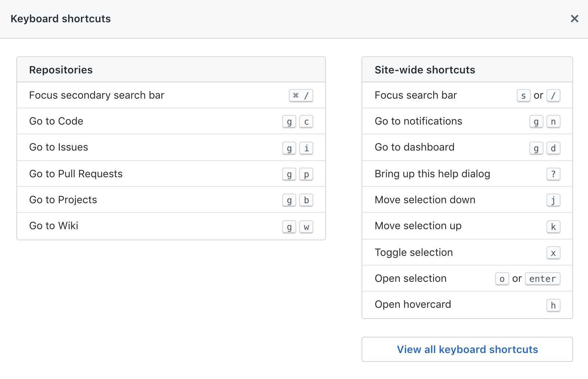Open View all keyboard shortcuts link
This screenshot has width=588, height=379.
tap(467, 349)
